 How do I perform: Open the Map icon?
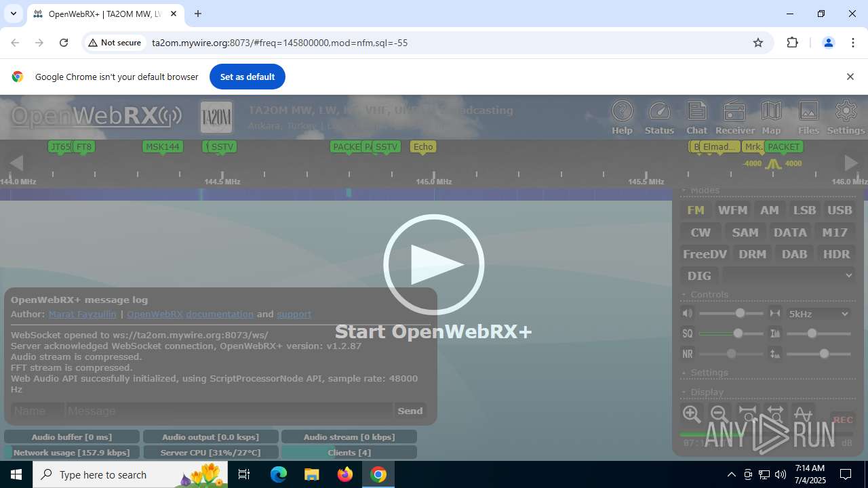click(771, 118)
